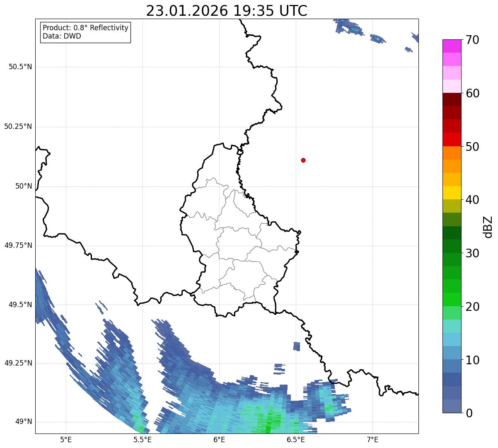The image size is (498, 448).
Task: Click the 50°N latitude label
Action: [x=24, y=186]
